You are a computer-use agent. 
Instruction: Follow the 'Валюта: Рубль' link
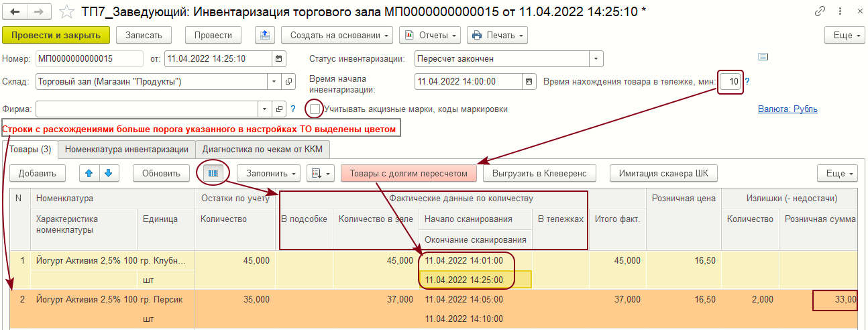coord(787,109)
